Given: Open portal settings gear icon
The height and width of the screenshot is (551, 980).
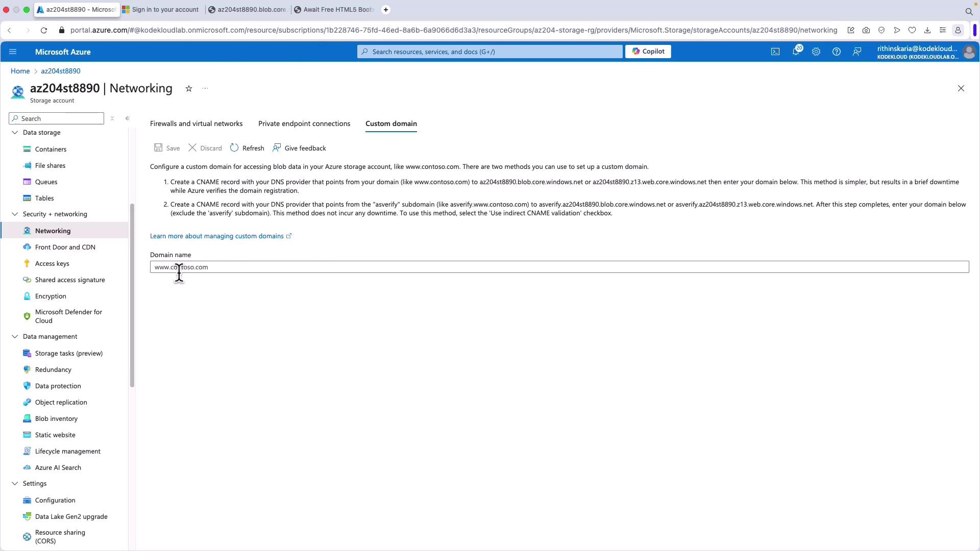Looking at the screenshot, I should pyautogui.click(x=816, y=52).
